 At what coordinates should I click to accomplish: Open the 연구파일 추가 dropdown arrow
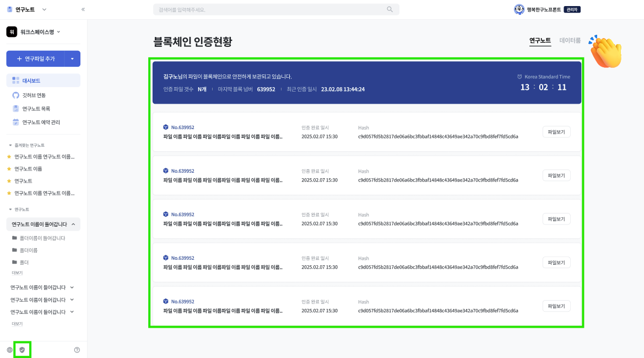pos(72,59)
